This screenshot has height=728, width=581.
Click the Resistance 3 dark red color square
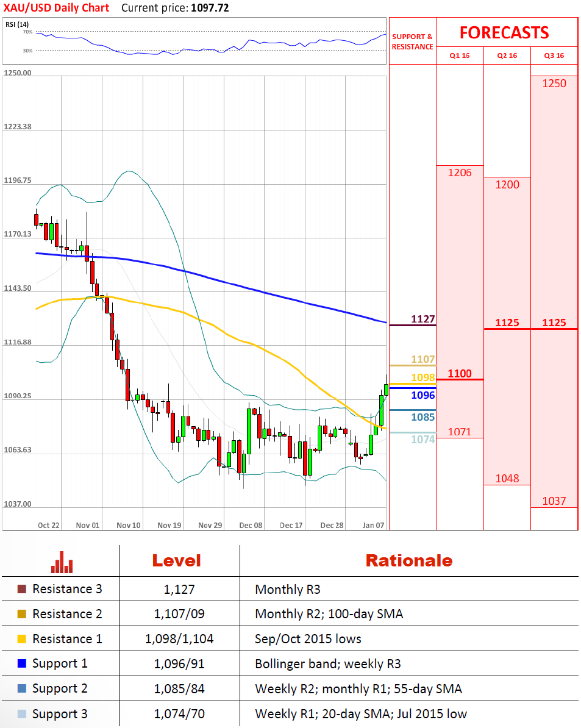click(22, 589)
